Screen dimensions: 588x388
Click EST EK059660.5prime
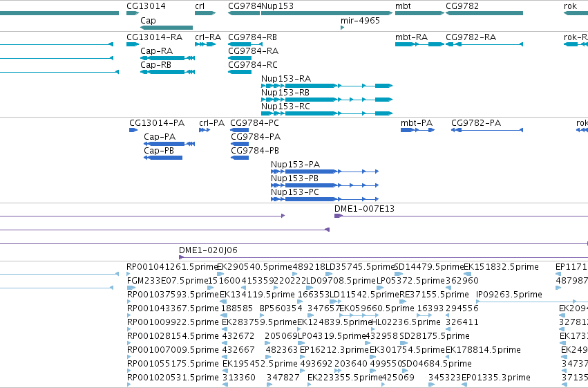pyautogui.click(x=377, y=309)
